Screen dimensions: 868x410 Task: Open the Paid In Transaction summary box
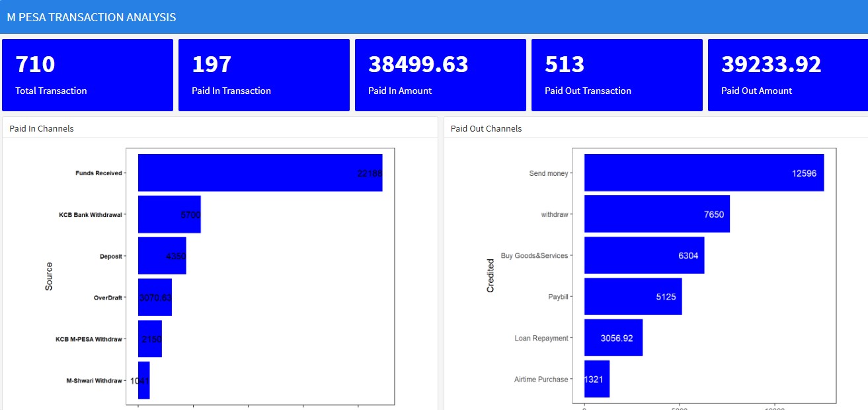click(264, 75)
